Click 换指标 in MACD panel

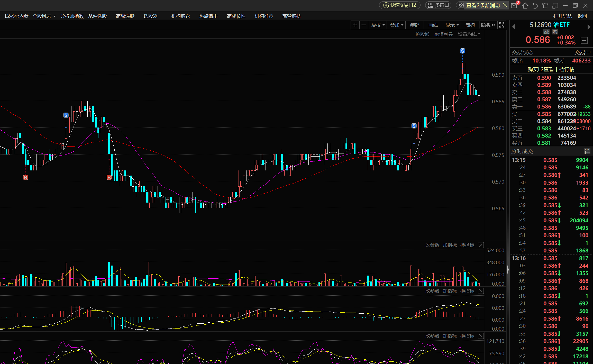pos(467,291)
